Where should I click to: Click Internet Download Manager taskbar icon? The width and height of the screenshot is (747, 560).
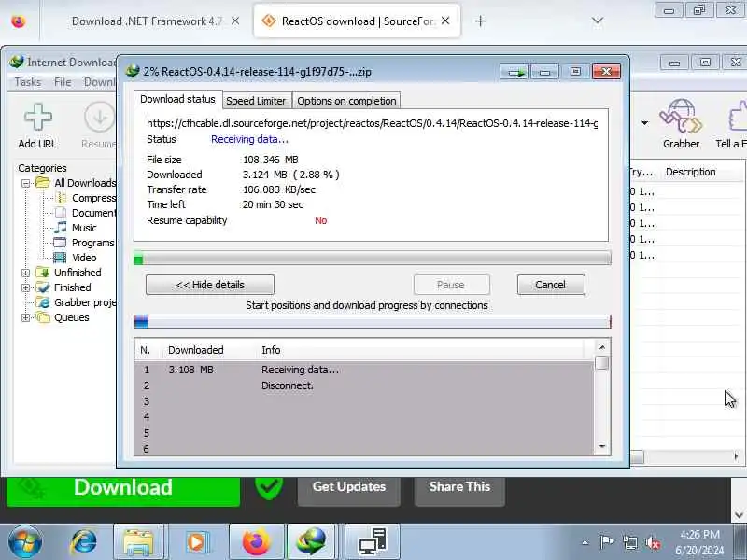312,542
